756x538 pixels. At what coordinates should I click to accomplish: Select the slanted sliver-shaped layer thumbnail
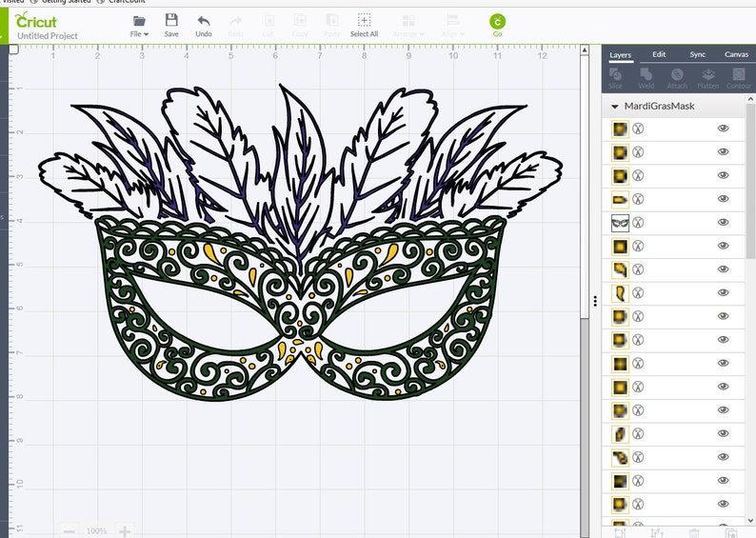[x=620, y=434]
